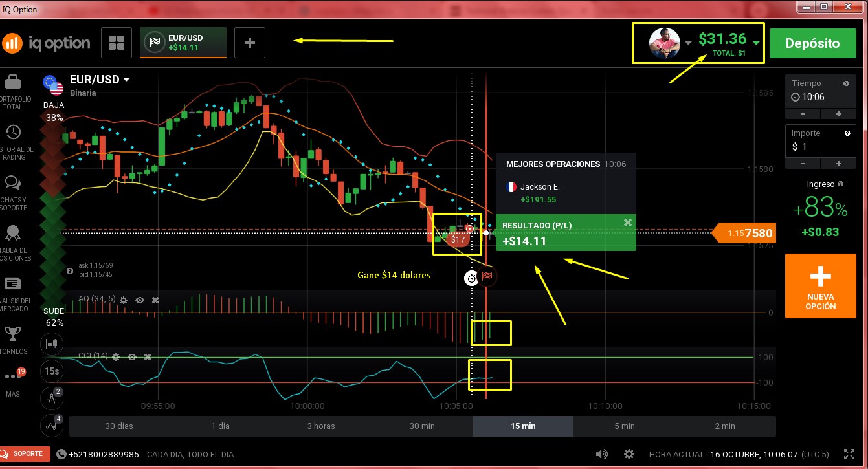Switch chart range to 5 min

point(624,426)
